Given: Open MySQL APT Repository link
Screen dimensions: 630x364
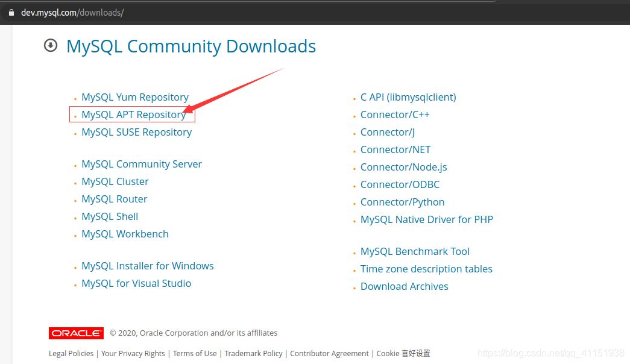Looking at the screenshot, I should (x=133, y=115).
